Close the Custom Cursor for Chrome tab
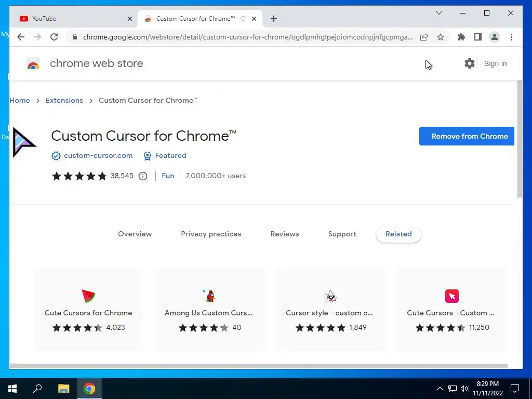This screenshot has height=399, width=532. (254, 19)
